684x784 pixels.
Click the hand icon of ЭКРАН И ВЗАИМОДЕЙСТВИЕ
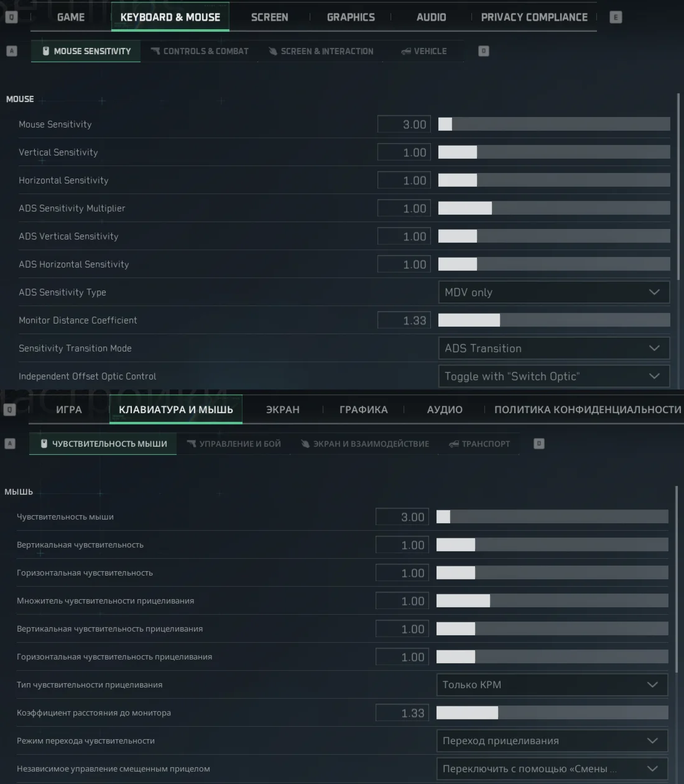tap(305, 444)
